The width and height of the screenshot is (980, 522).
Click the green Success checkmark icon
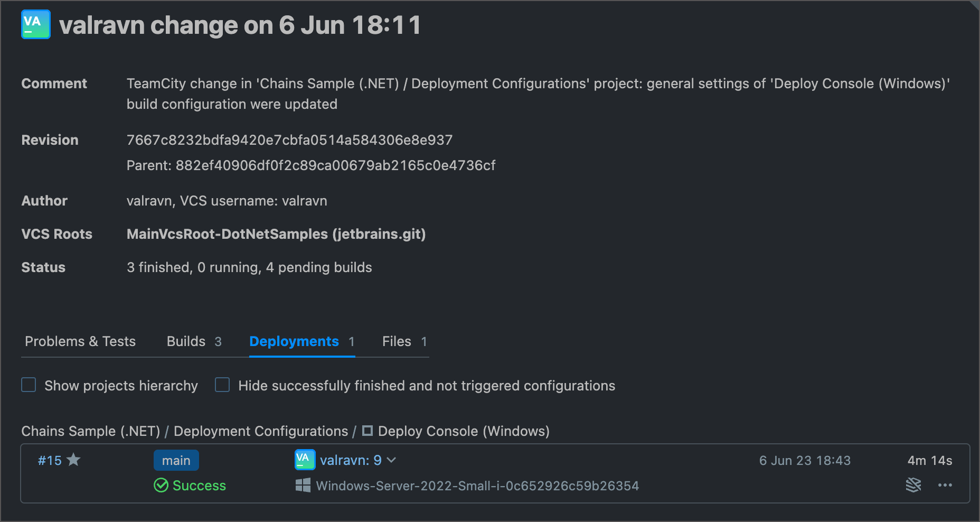click(x=162, y=486)
